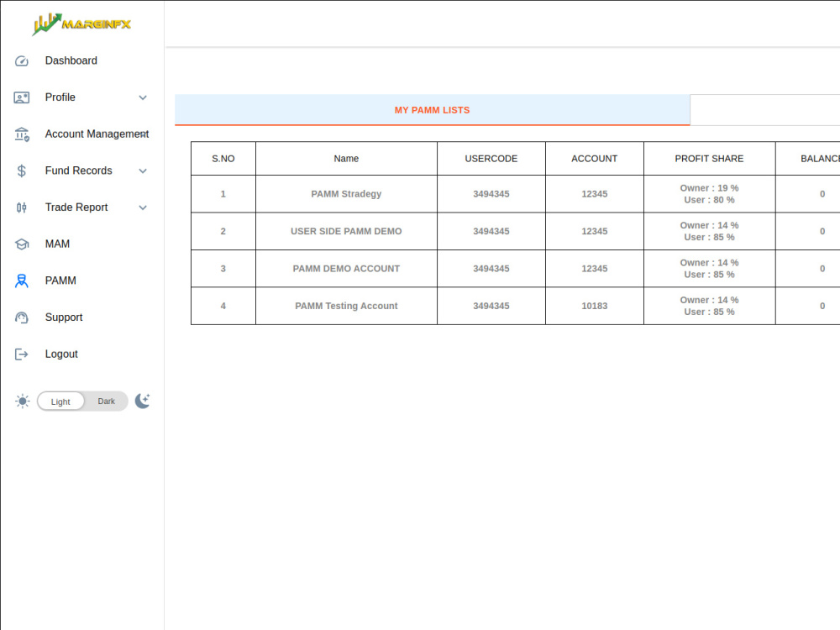Image resolution: width=840 pixels, height=630 pixels.
Task: Select the PAMM Stradegy name cell
Action: pyautogui.click(x=346, y=194)
